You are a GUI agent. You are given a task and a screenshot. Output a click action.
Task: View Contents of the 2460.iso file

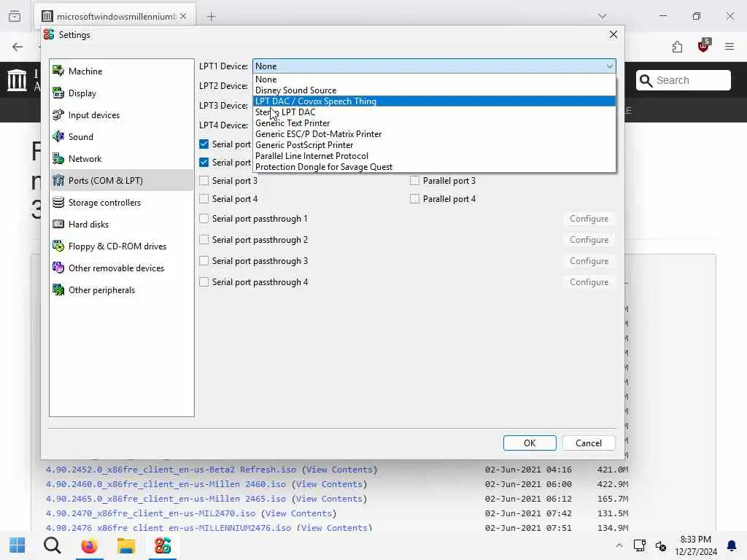coord(329,484)
